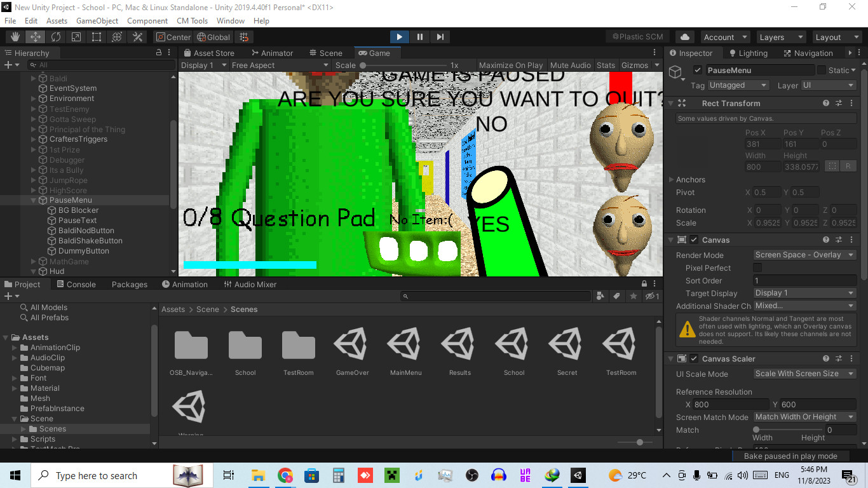Image resolution: width=868 pixels, height=488 pixels.
Task: Open Rect Transform help reference
Action: [826, 103]
